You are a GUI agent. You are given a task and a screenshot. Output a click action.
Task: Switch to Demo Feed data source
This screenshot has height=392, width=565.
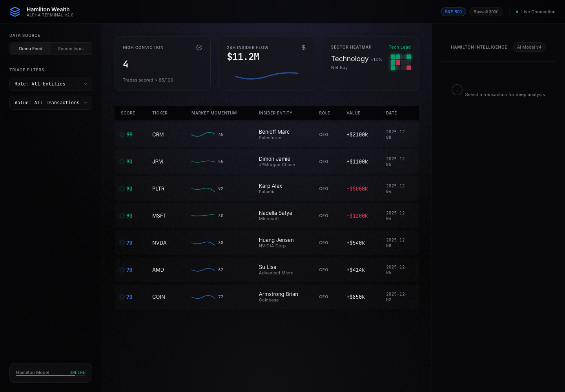pyautogui.click(x=31, y=49)
